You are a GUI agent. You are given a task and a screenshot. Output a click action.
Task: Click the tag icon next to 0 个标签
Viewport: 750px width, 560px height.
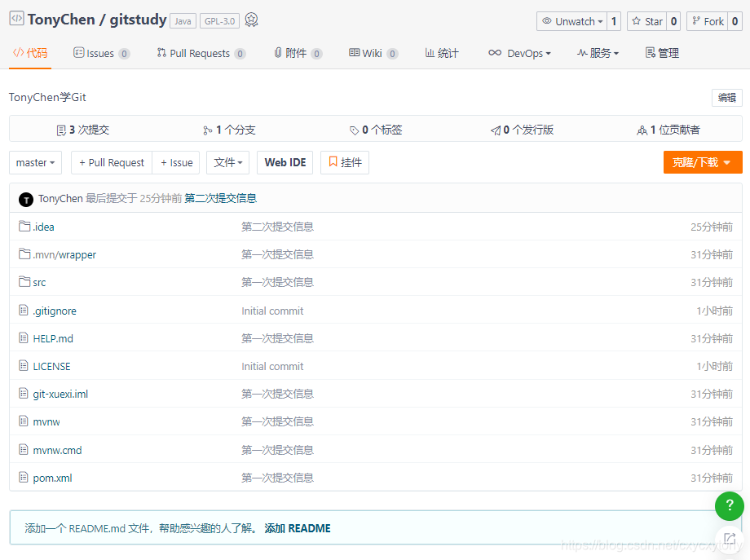(354, 130)
